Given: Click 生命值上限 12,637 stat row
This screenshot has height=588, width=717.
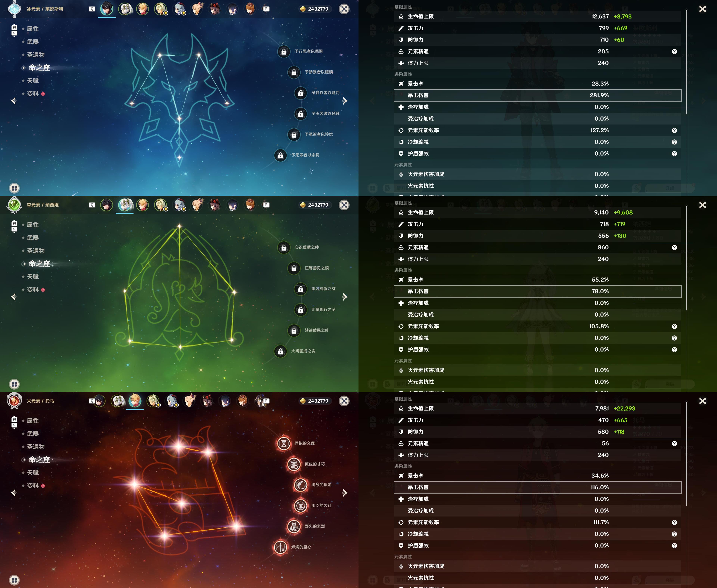Looking at the screenshot, I should click(537, 17).
